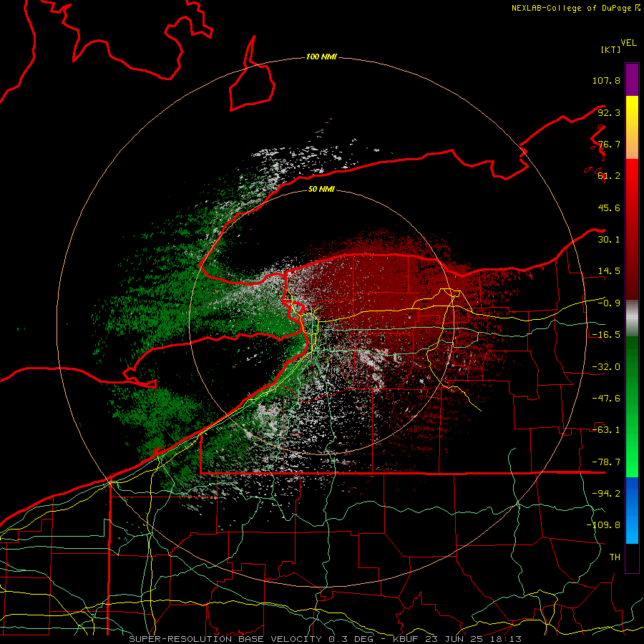This screenshot has height=644, width=644.
Task: Click the 92.3 velocity scale value
Action: click(x=609, y=112)
